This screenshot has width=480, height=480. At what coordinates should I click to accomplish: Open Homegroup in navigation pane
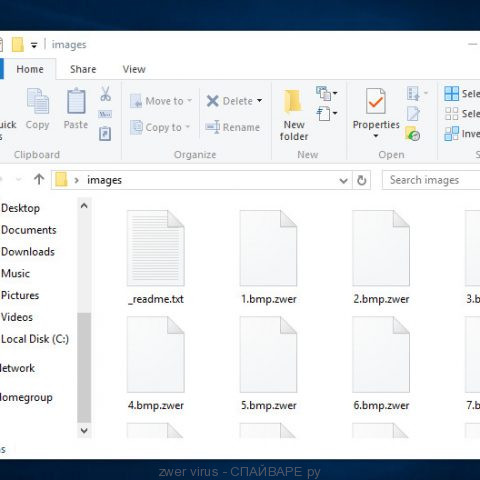26,397
